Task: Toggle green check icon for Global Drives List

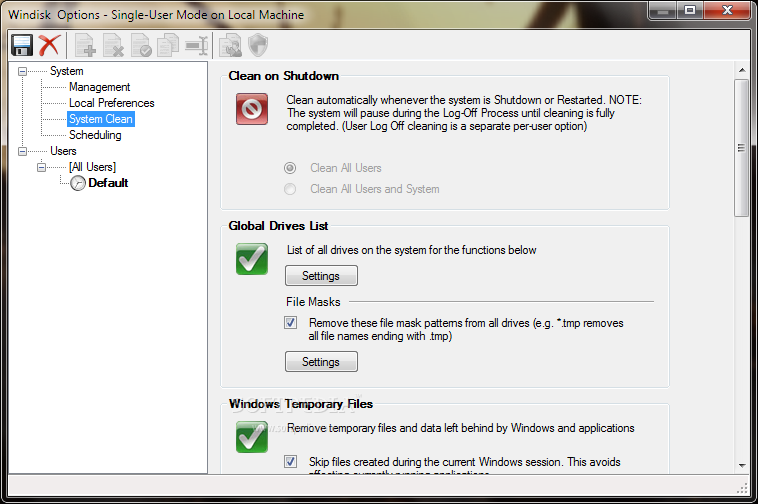Action: pos(252,259)
